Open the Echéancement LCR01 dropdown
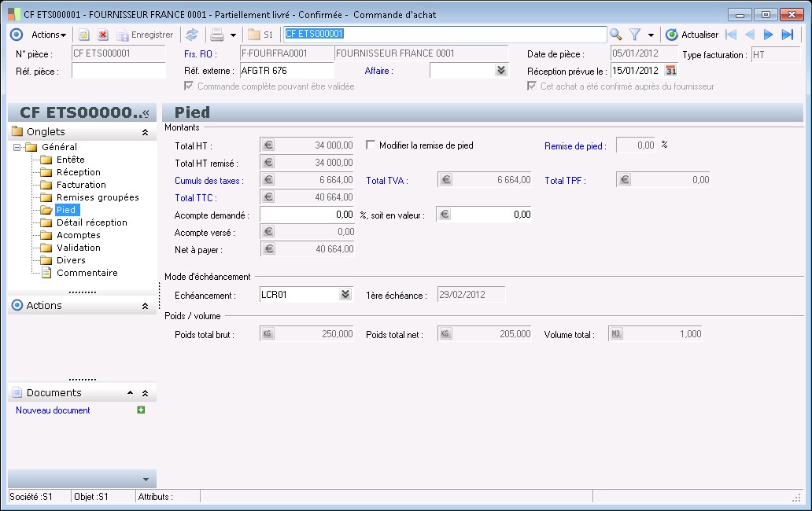Image resolution: width=812 pixels, height=511 pixels. [x=345, y=294]
